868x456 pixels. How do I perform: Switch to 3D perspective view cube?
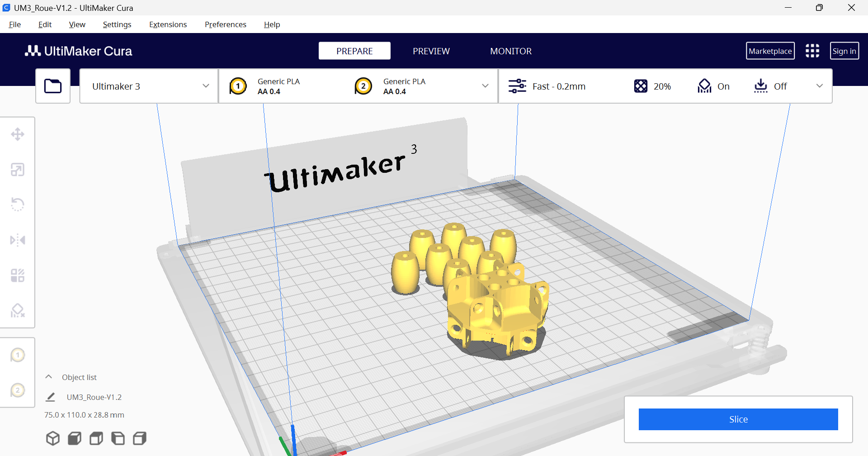53,438
